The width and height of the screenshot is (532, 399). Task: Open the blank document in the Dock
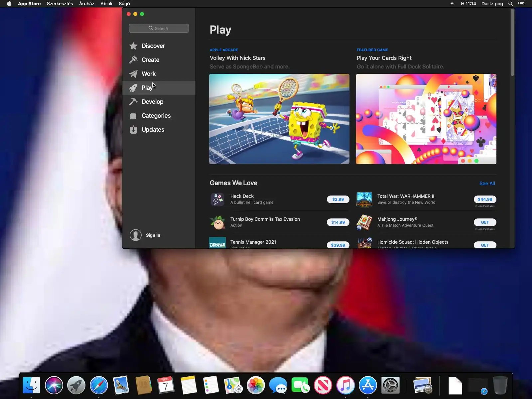pos(455,385)
